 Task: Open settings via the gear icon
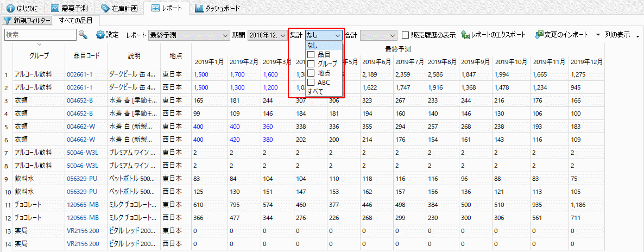point(100,35)
